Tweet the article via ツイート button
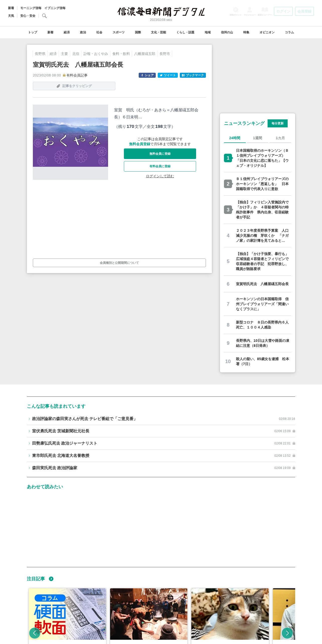 pyautogui.click(x=168, y=75)
